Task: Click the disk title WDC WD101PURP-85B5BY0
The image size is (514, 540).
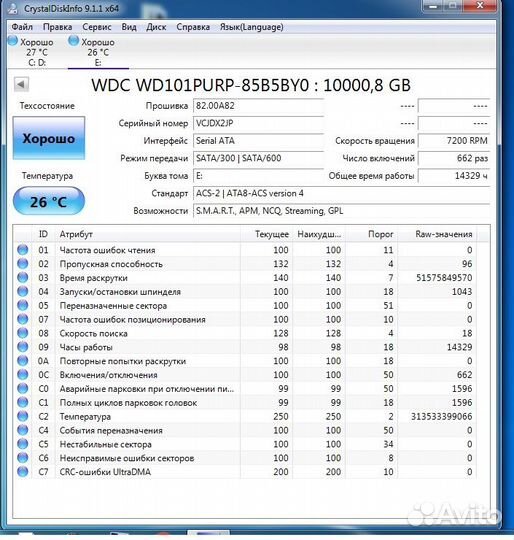Action: pos(200,85)
